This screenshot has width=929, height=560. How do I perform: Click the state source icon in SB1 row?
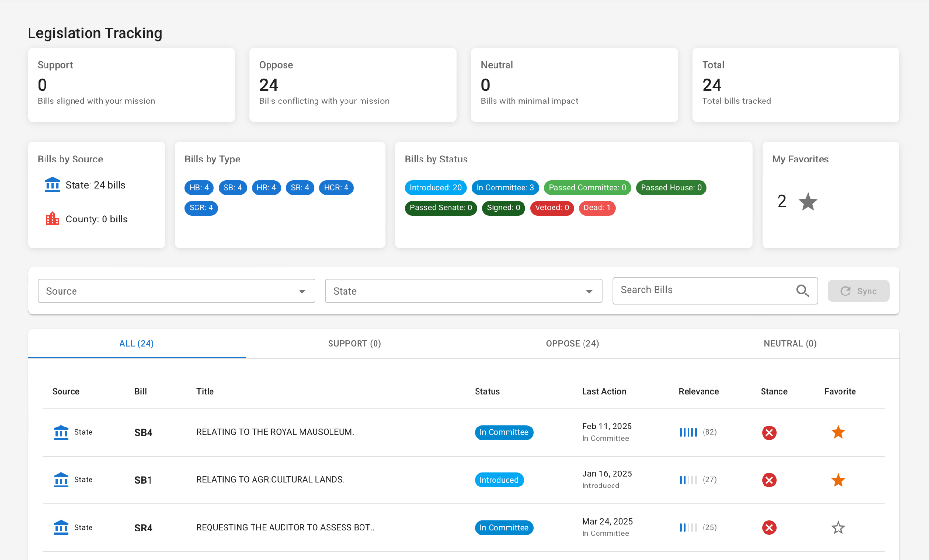(x=61, y=480)
